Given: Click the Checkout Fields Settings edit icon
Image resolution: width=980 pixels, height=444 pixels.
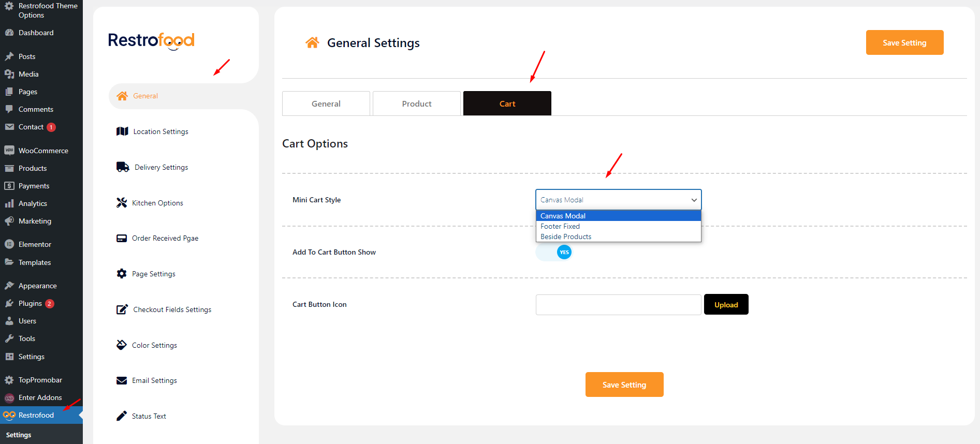Looking at the screenshot, I should tap(122, 309).
